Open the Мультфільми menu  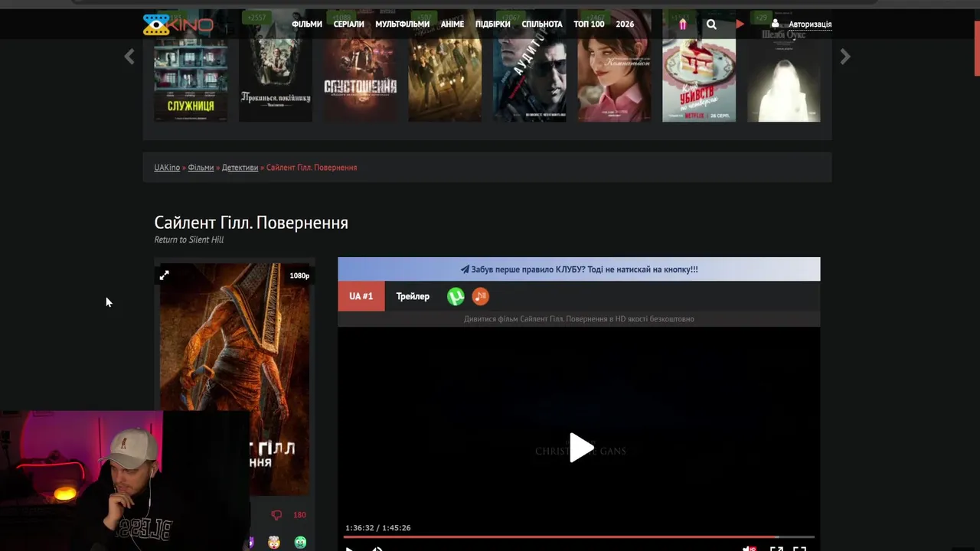click(x=403, y=24)
